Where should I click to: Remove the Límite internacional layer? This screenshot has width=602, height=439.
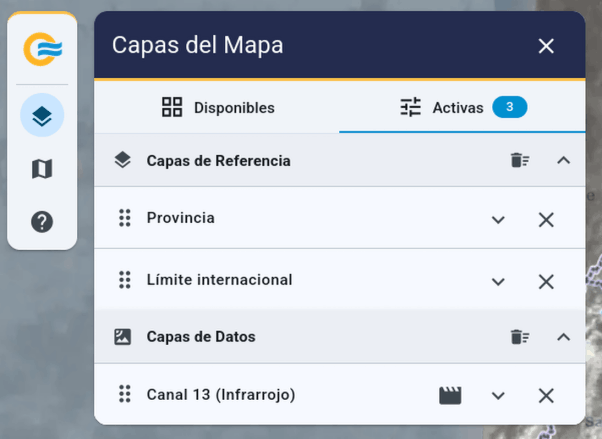point(546,282)
